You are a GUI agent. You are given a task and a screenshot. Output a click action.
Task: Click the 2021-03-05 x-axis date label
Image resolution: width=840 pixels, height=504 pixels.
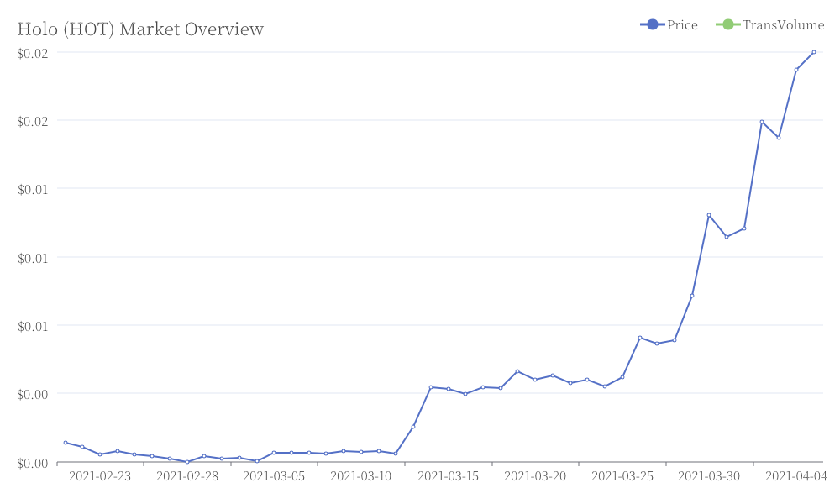(x=274, y=476)
